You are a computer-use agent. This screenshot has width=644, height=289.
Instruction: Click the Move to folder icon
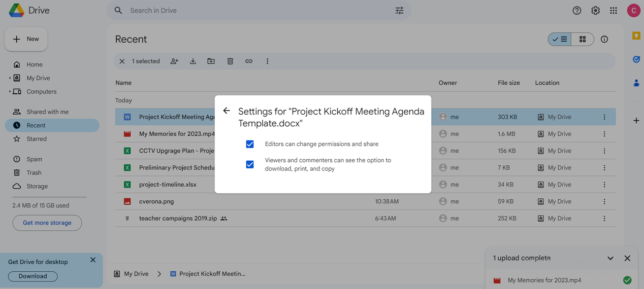tap(211, 61)
